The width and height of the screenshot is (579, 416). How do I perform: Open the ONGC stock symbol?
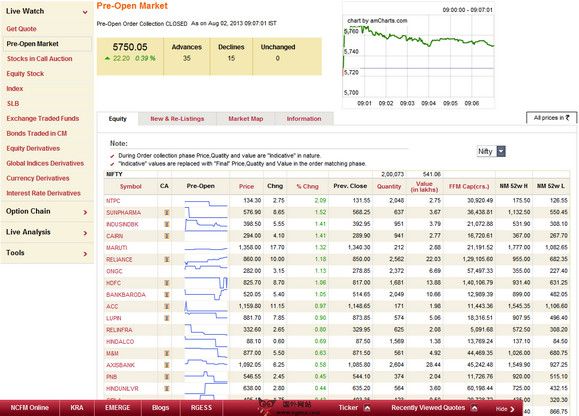pyautogui.click(x=114, y=271)
